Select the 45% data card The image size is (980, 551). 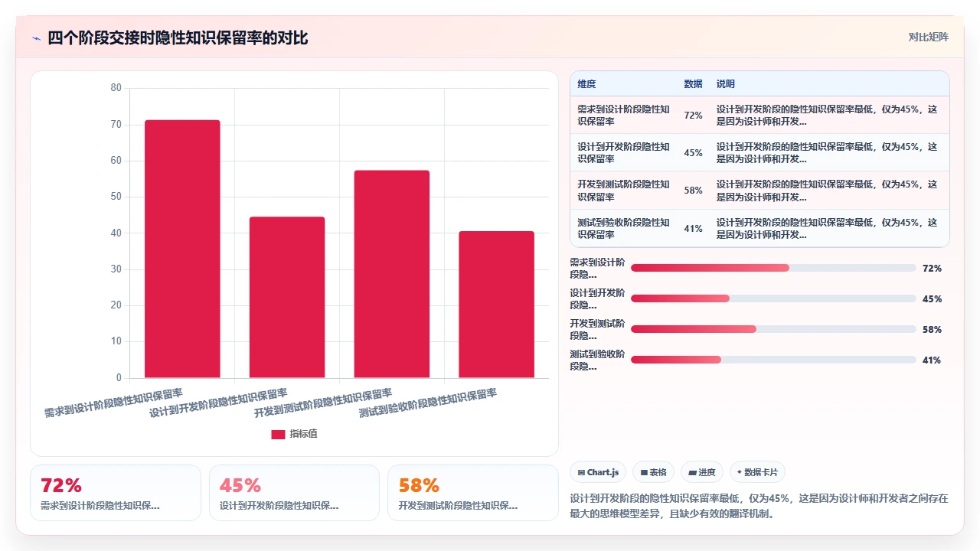click(x=294, y=493)
